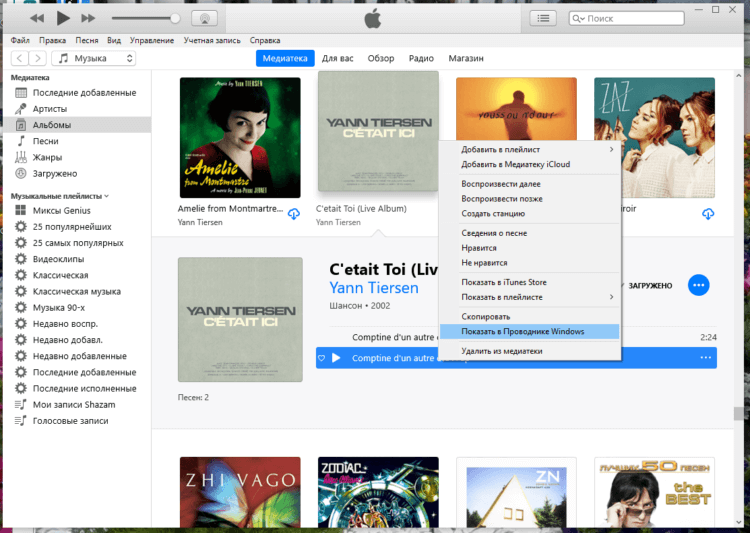
Task: Select Артисты in the sidebar
Action: tap(77, 109)
